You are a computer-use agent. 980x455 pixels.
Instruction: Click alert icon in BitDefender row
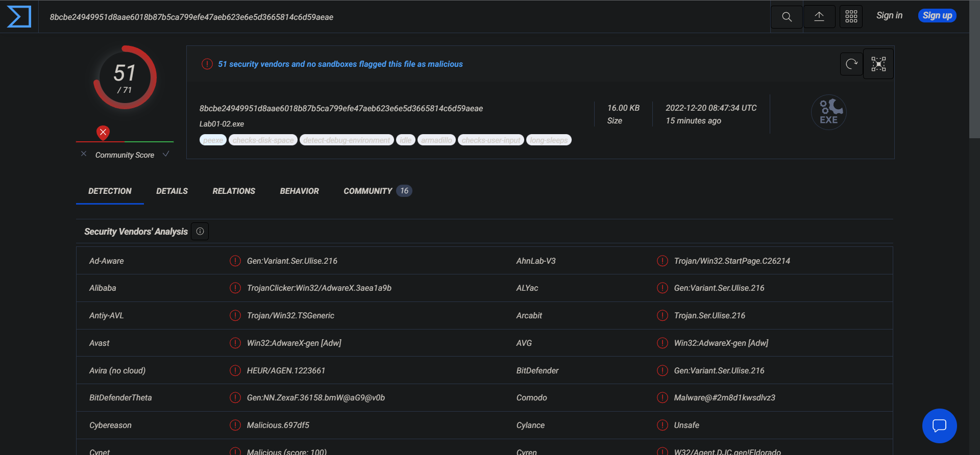tap(663, 370)
